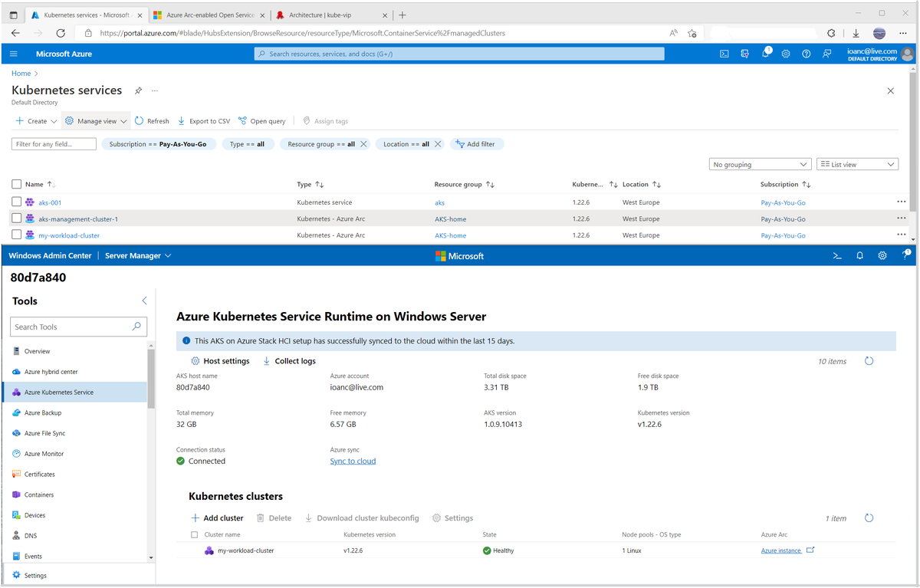Remove the Resource group filter
The width and height of the screenshot is (920, 588).
coord(363,144)
